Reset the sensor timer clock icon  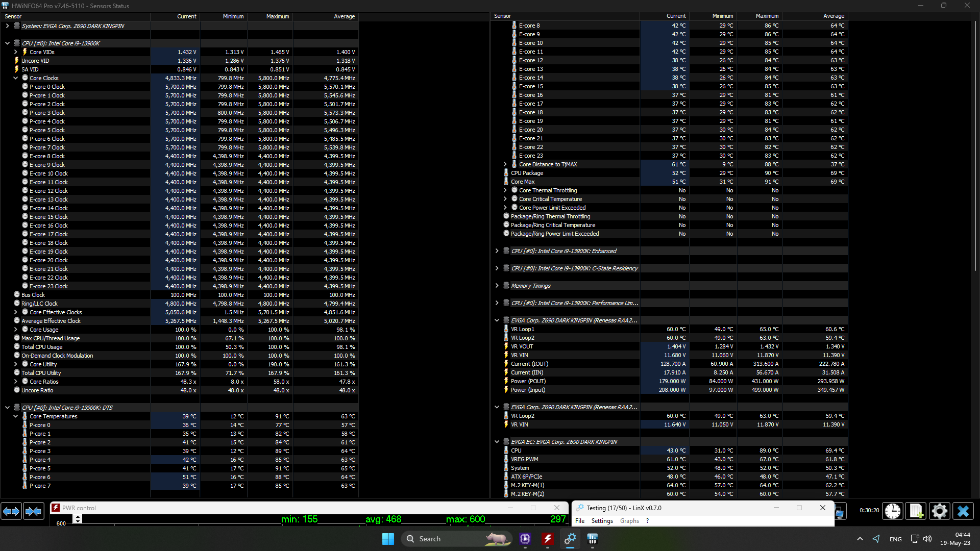[893, 511]
